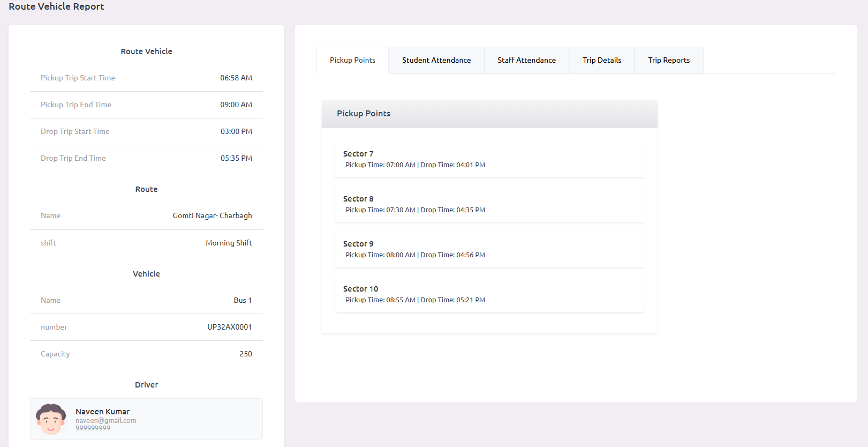Go to the Trip Details tab
868x447 pixels.
(602, 60)
